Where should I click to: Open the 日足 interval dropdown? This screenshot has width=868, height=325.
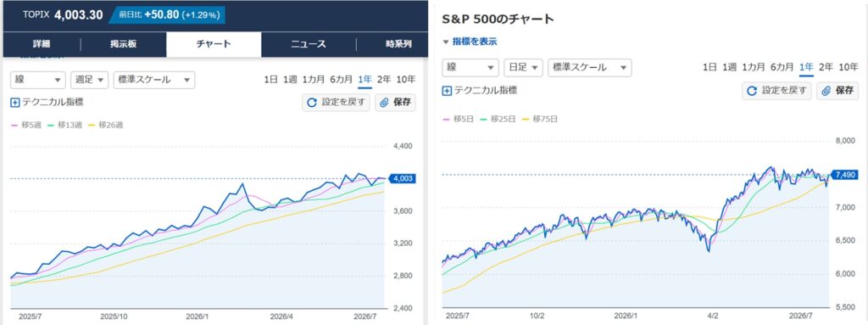(x=523, y=68)
